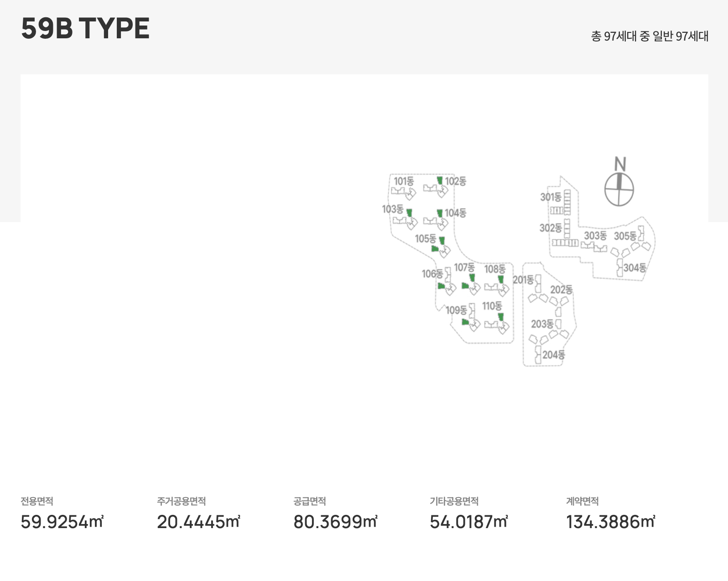Click the green unit at 102동
The width and height of the screenshot is (728, 581).
click(440, 181)
